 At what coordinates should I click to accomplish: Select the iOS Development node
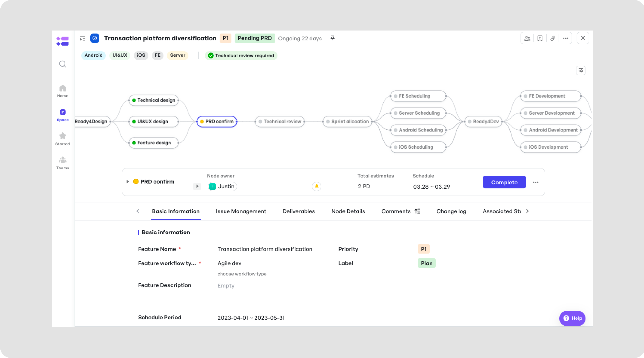pos(550,147)
